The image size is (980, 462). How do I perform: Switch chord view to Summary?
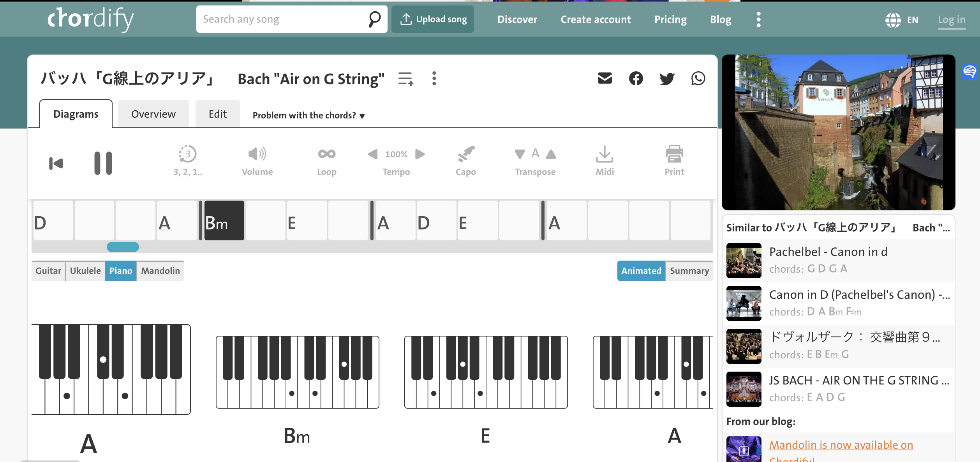coord(689,271)
